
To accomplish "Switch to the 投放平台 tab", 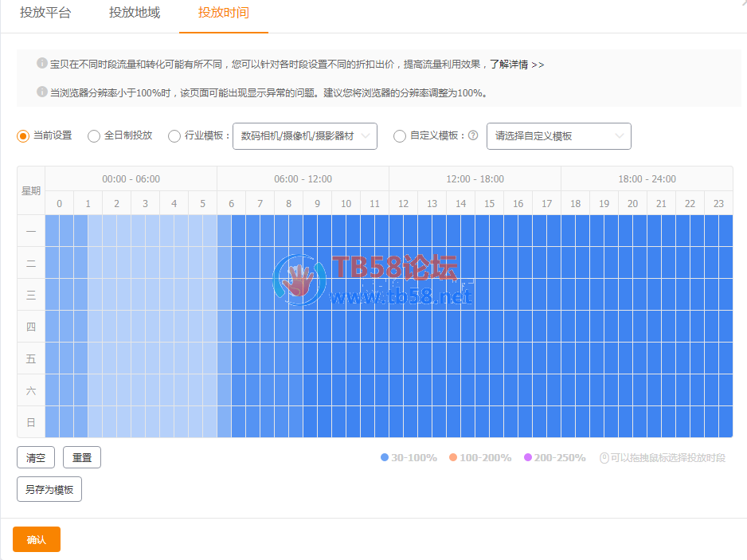I will pyautogui.click(x=45, y=14).
